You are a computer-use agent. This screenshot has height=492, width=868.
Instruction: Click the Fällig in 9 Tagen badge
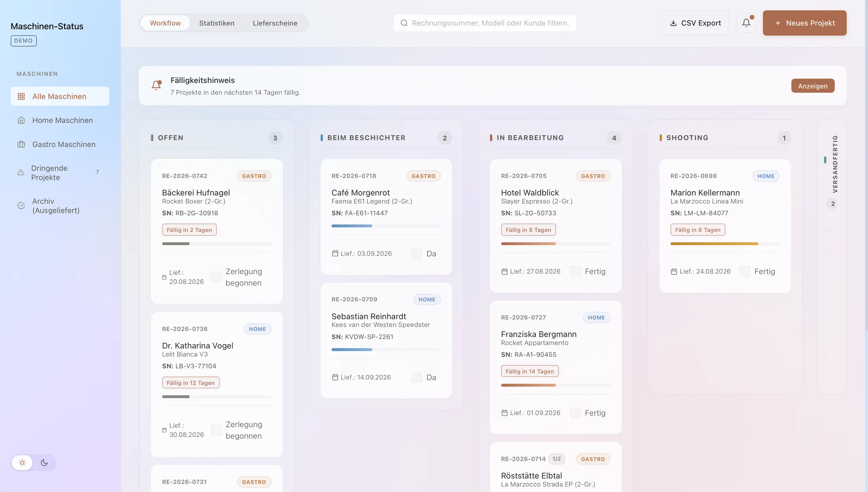528,230
